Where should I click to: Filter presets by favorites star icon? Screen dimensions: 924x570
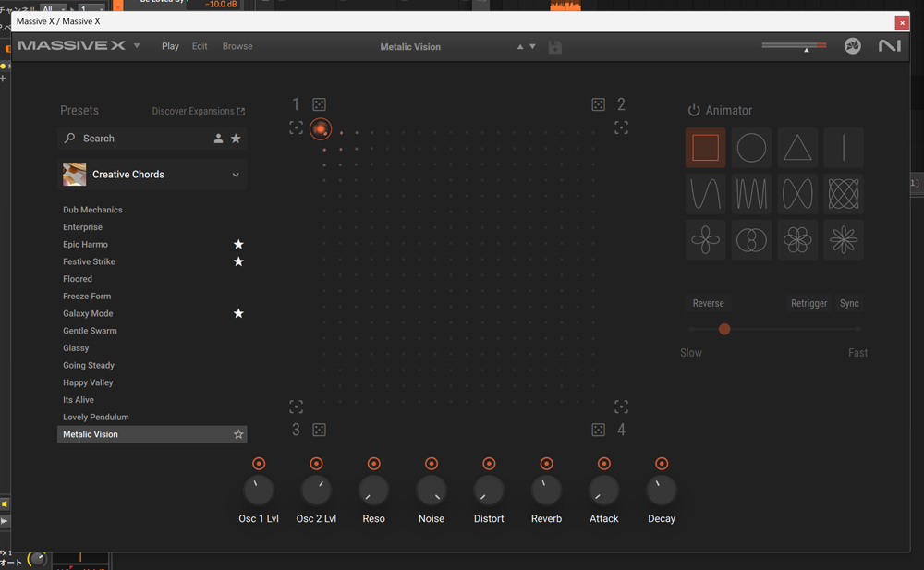click(236, 139)
